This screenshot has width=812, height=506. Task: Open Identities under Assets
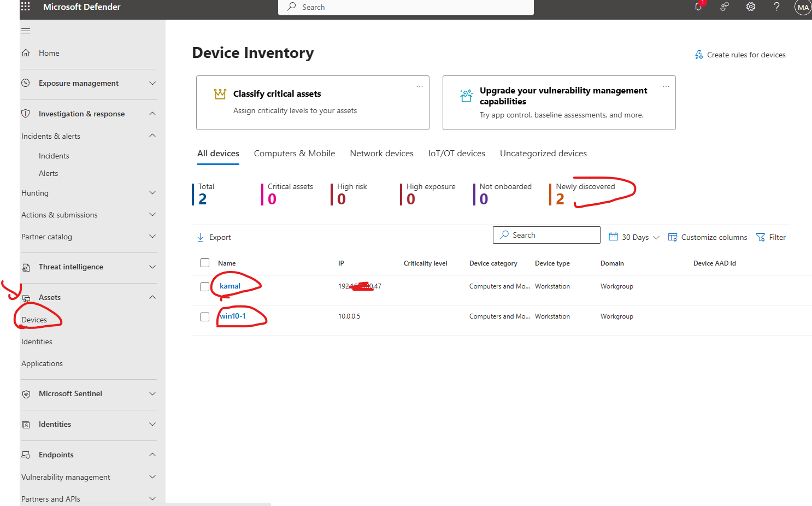(37, 342)
